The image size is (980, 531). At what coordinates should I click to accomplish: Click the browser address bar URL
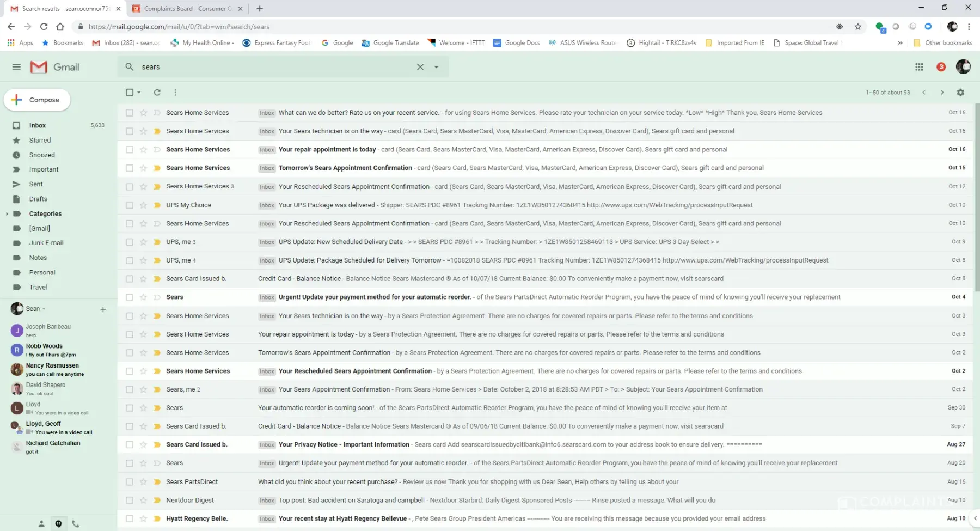pyautogui.click(x=179, y=26)
